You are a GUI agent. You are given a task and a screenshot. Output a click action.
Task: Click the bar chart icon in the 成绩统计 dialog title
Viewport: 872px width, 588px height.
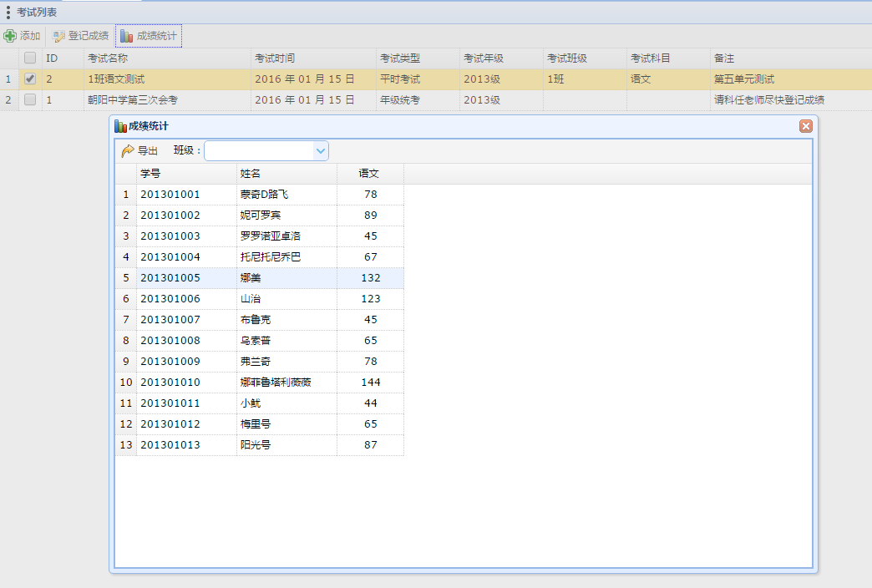point(120,126)
